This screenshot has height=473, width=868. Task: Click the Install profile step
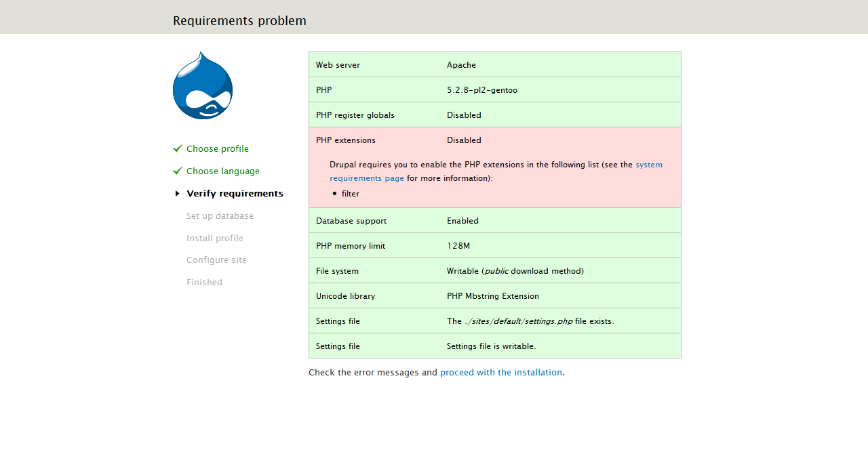pos(215,239)
